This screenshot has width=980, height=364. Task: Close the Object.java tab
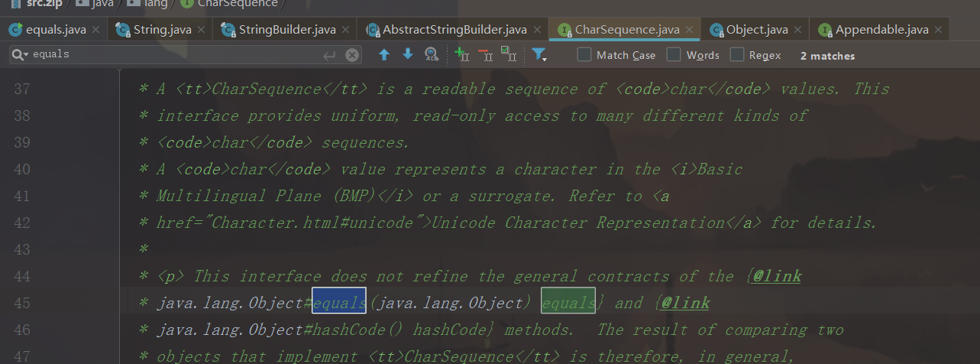[x=797, y=31]
